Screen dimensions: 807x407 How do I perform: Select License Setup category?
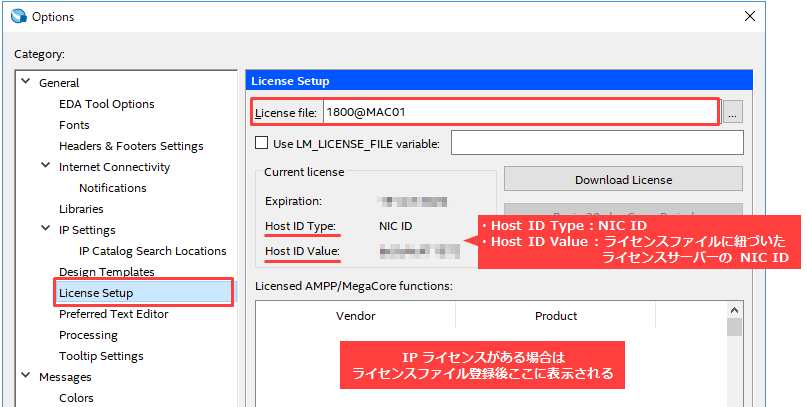(x=96, y=293)
